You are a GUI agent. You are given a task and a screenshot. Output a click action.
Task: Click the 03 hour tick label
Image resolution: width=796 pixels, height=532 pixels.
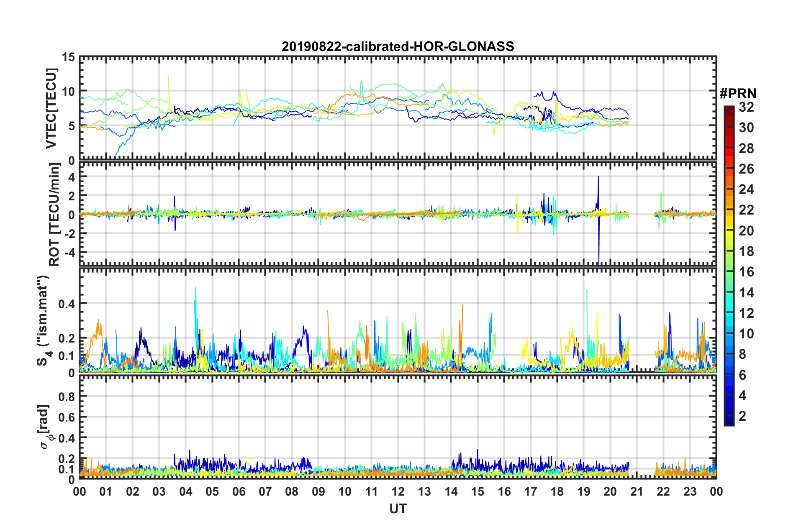159,491
